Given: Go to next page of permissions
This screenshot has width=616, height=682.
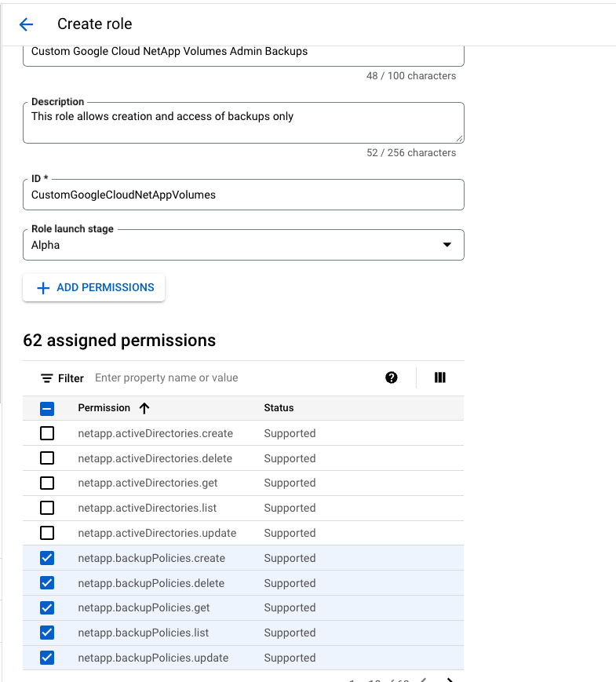Looking at the screenshot, I should click(x=450, y=680).
